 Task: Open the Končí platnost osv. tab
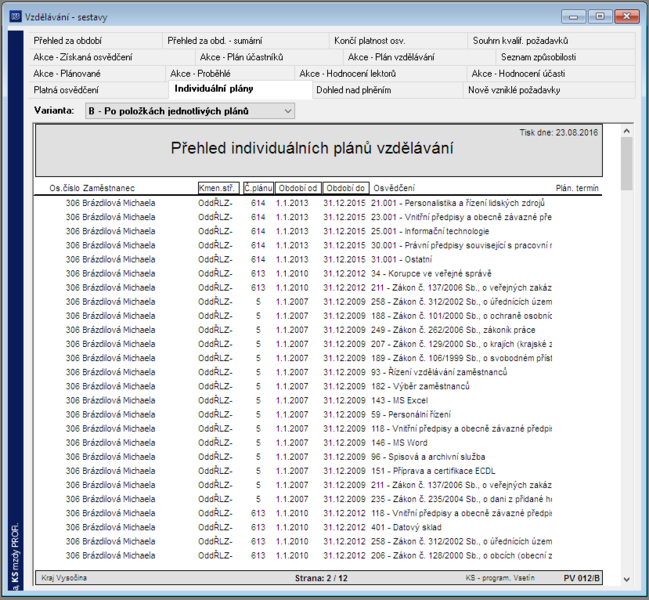398,41
